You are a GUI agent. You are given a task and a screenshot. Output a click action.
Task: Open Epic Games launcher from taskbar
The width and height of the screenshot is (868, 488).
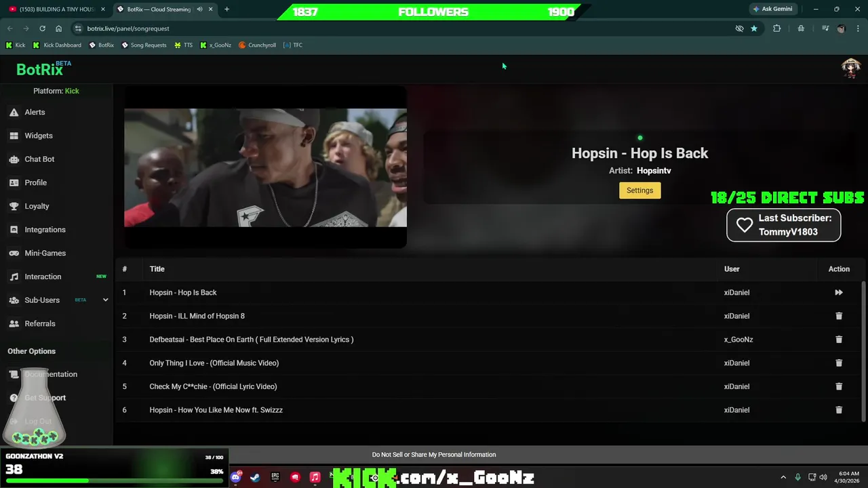275,477
